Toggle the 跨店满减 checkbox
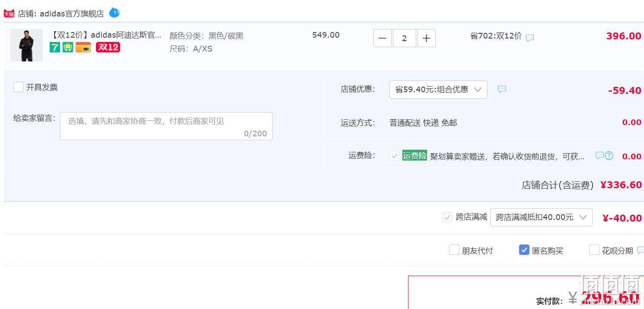Screen dimensions: 644x309 pos(447,217)
